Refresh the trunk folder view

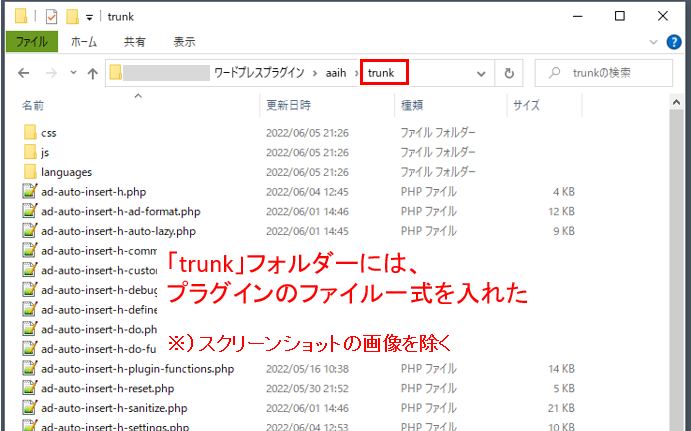[509, 73]
